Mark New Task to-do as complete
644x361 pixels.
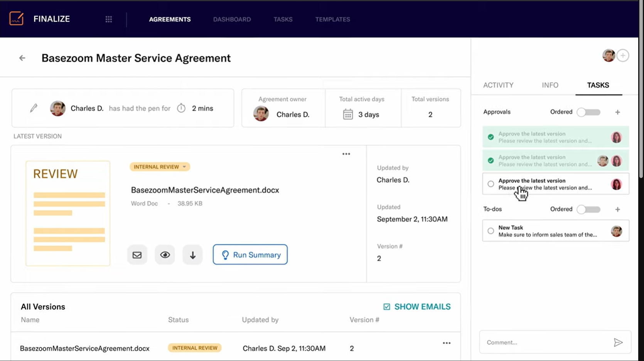pyautogui.click(x=491, y=231)
